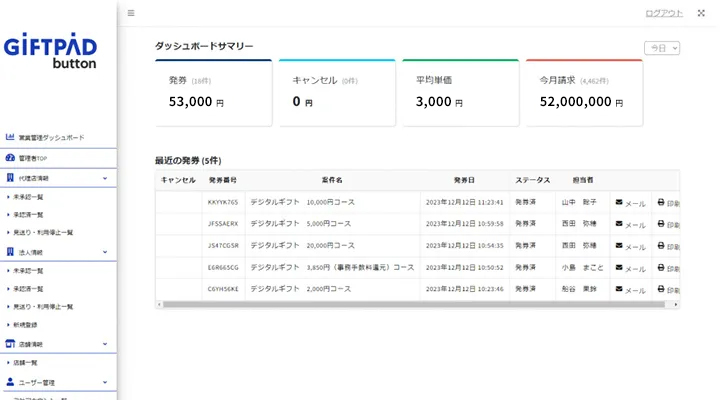Click the 管理者TOP sidebar icon
The width and height of the screenshot is (720, 400).
[x=11, y=158]
